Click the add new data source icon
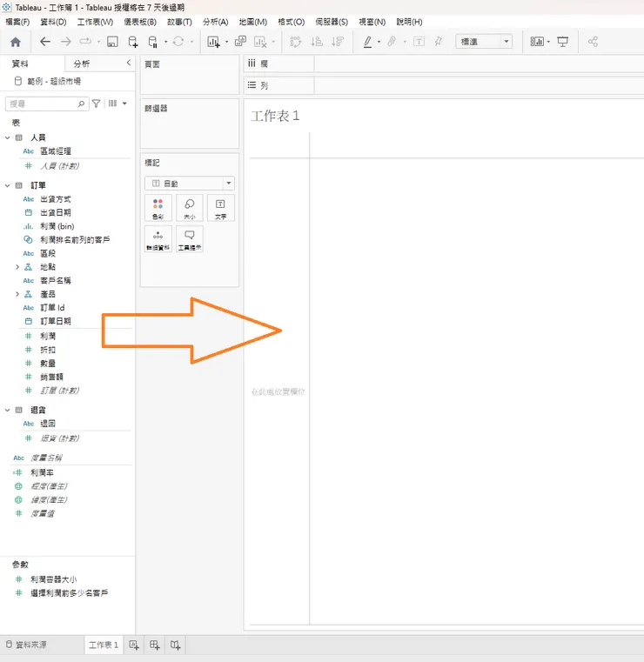This screenshot has width=644, height=662. click(133, 42)
